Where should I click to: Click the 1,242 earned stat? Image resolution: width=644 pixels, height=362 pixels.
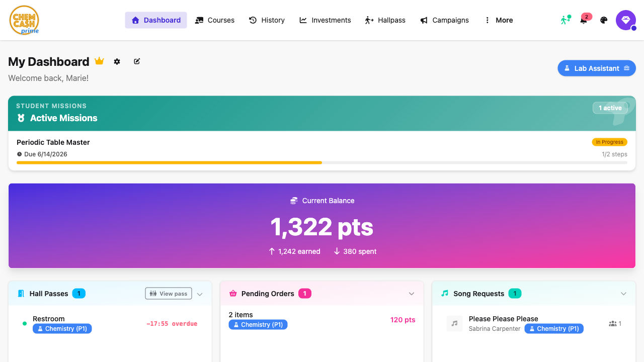pos(294,251)
